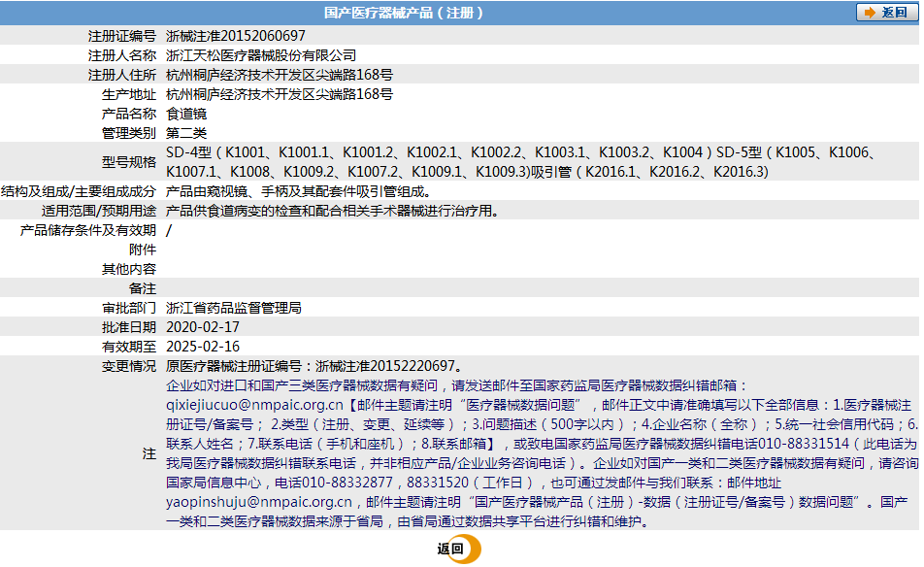Select the intended use text starting 产品供食道病变
Viewport: 924px width, 567px height.
click(334, 211)
